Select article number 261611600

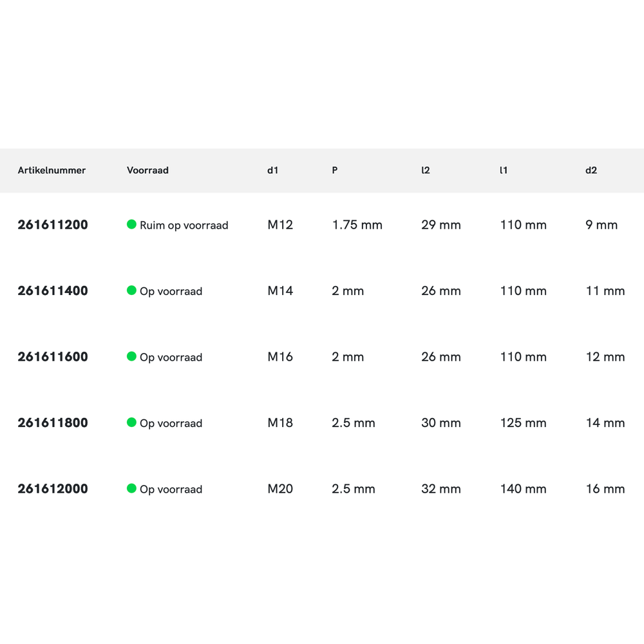click(53, 357)
